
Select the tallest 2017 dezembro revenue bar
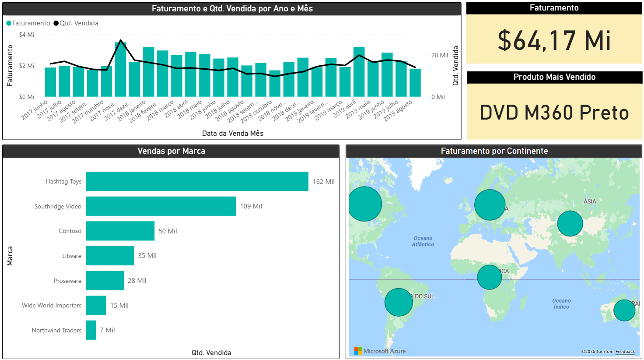pyautogui.click(x=121, y=70)
